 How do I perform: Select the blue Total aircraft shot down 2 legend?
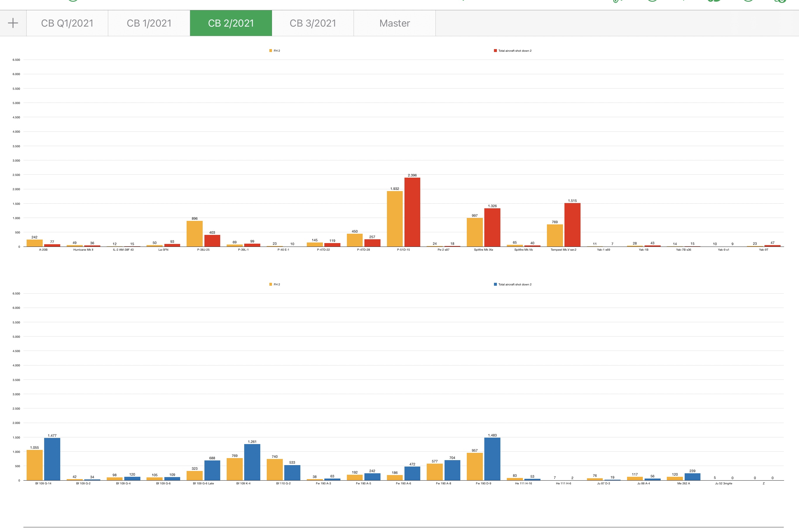point(513,284)
